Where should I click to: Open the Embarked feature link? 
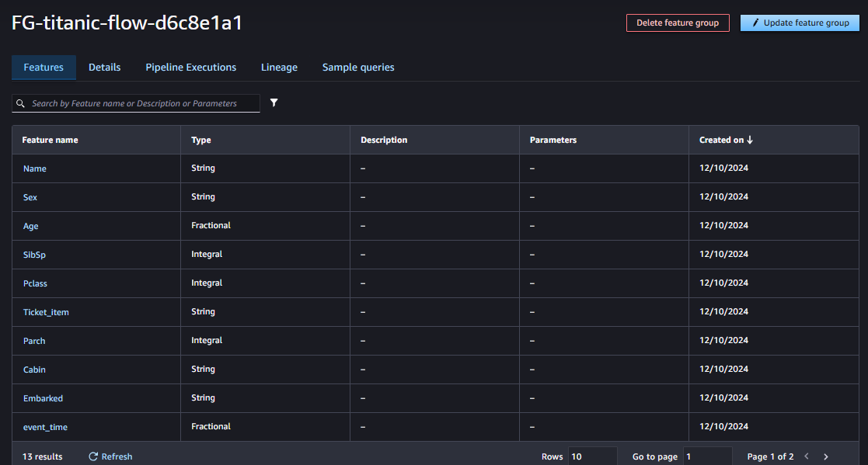pos(44,399)
